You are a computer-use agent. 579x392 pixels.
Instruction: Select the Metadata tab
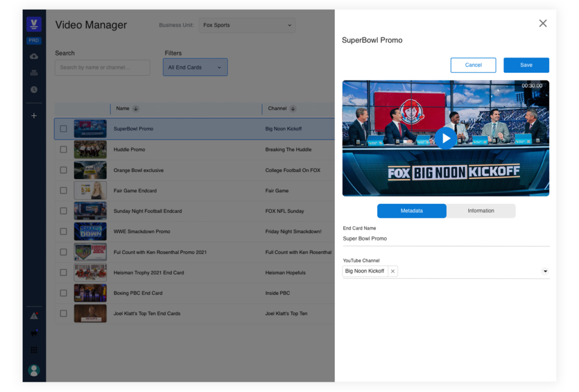point(412,211)
